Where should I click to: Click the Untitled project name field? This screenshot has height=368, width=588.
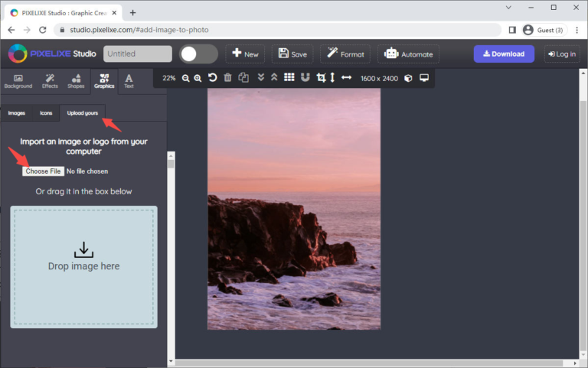click(x=138, y=54)
